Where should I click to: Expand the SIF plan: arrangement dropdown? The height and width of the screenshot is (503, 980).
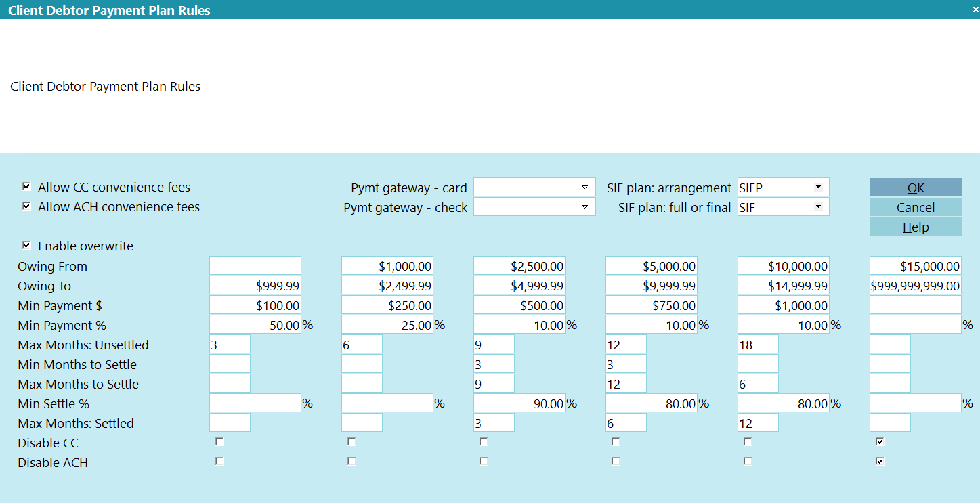[818, 188]
